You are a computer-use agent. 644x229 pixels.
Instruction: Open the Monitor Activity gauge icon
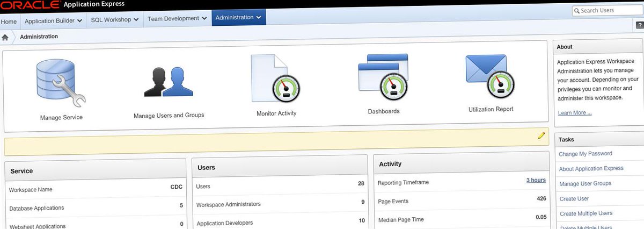pyautogui.click(x=275, y=78)
